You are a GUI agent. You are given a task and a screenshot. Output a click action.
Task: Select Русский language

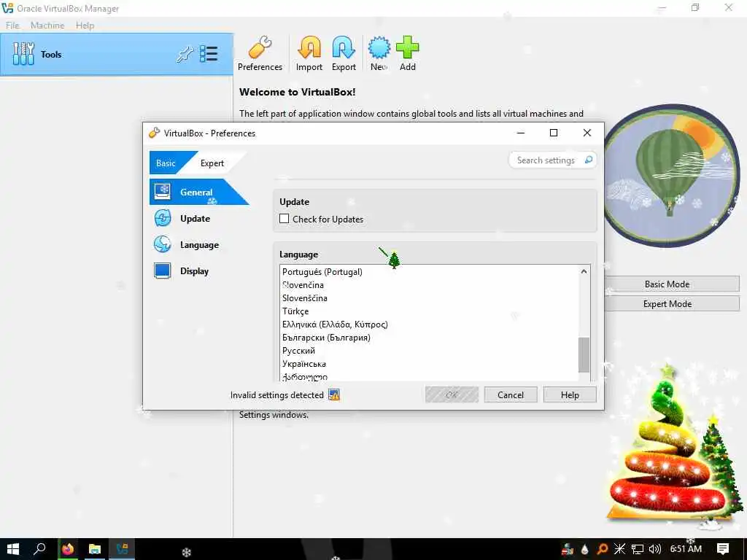click(298, 351)
